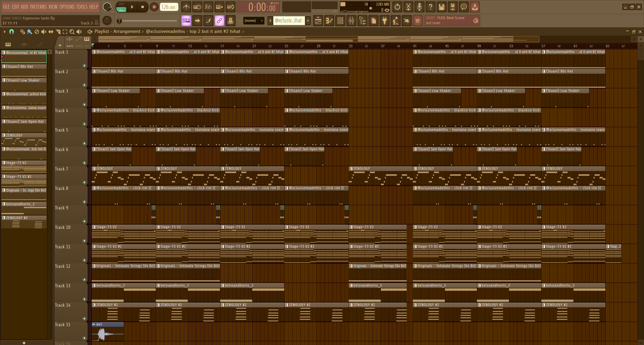Open the EDIT menu
This screenshot has width=644, height=345.
click(15, 7)
